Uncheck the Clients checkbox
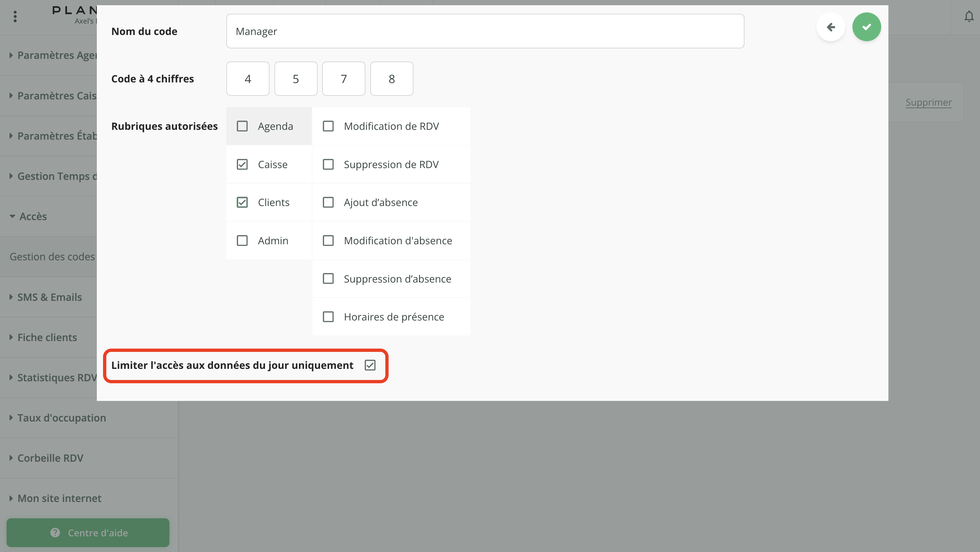The width and height of the screenshot is (980, 552). click(x=242, y=202)
